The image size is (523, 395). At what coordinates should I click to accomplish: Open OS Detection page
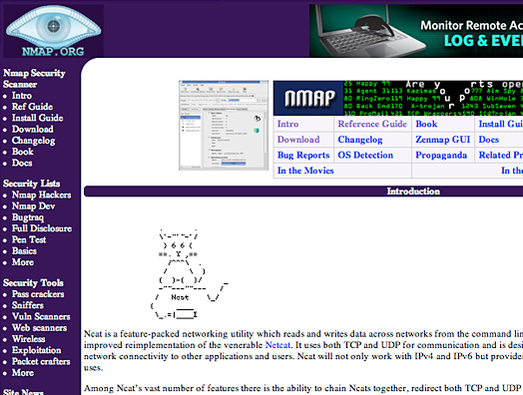pos(365,155)
